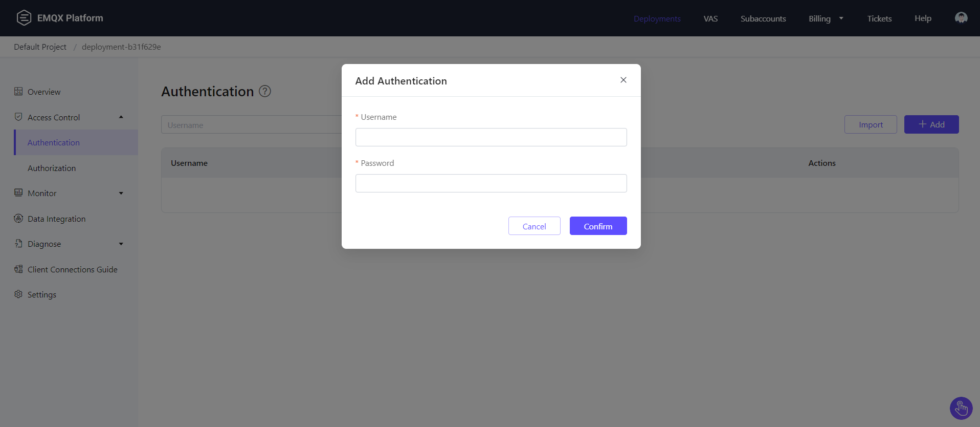The width and height of the screenshot is (980, 427).
Task: Click the user avatar in the top bar
Action: (961, 17)
